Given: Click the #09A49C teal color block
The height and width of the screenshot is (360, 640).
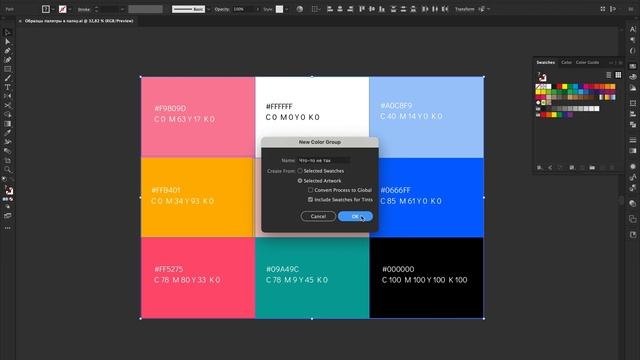Looking at the screenshot, I should 312,278.
